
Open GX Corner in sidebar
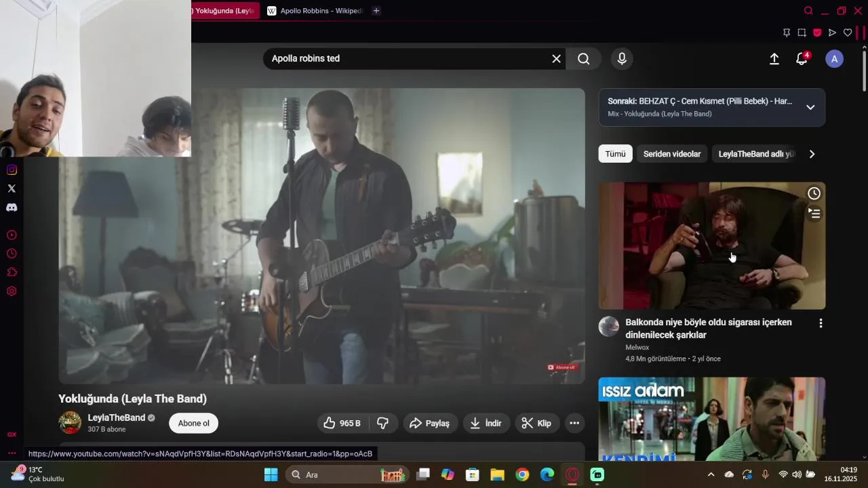click(x=12, y=434)
